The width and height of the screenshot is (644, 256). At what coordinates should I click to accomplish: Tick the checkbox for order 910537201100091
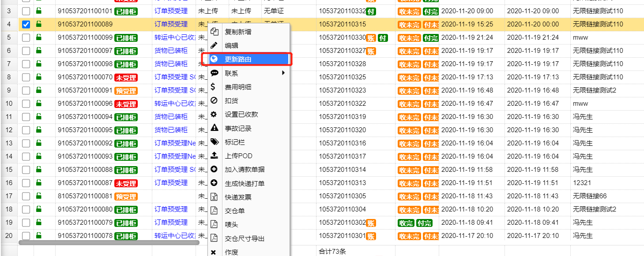coord(26,90)
